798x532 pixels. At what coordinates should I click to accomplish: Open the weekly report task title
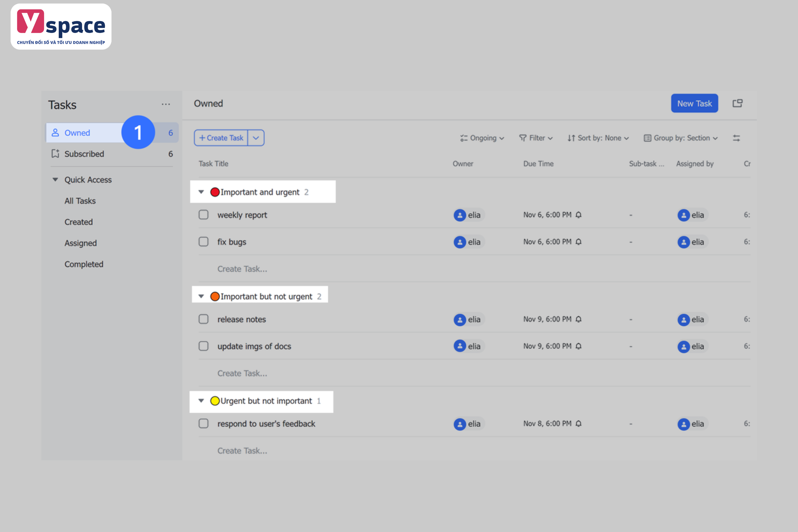[x=242, y=215]
